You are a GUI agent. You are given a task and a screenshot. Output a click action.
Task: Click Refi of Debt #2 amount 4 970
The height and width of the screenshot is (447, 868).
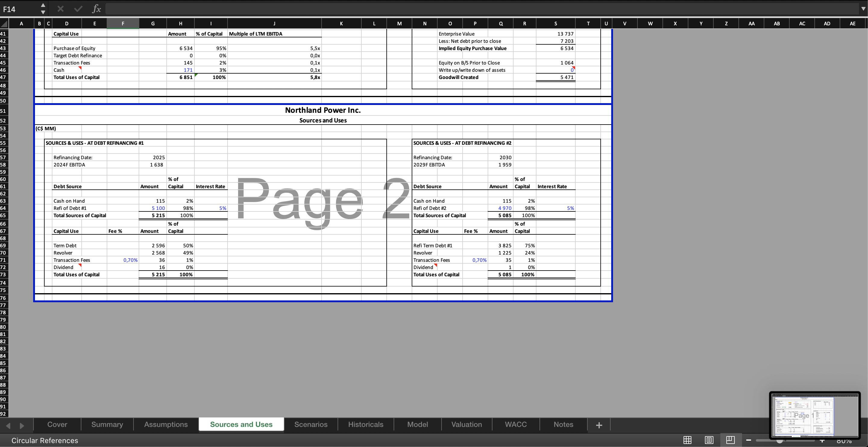tap(505, 208)
